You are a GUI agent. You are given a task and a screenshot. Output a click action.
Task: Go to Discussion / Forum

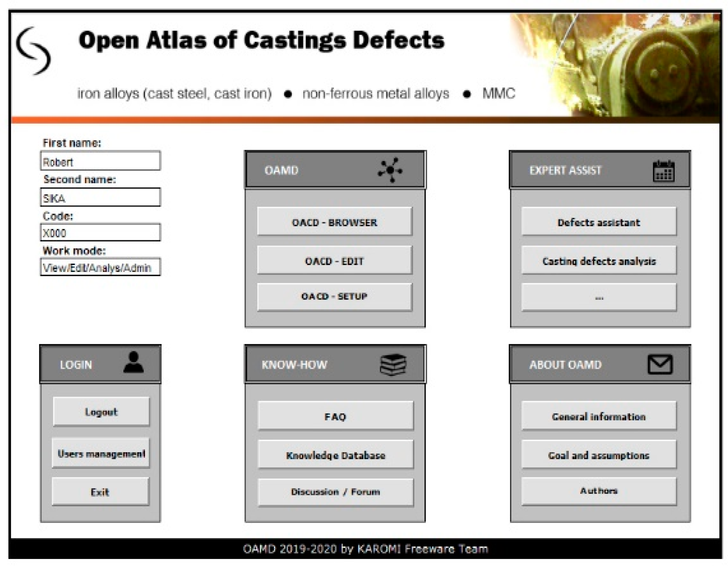tap(335, 492)
